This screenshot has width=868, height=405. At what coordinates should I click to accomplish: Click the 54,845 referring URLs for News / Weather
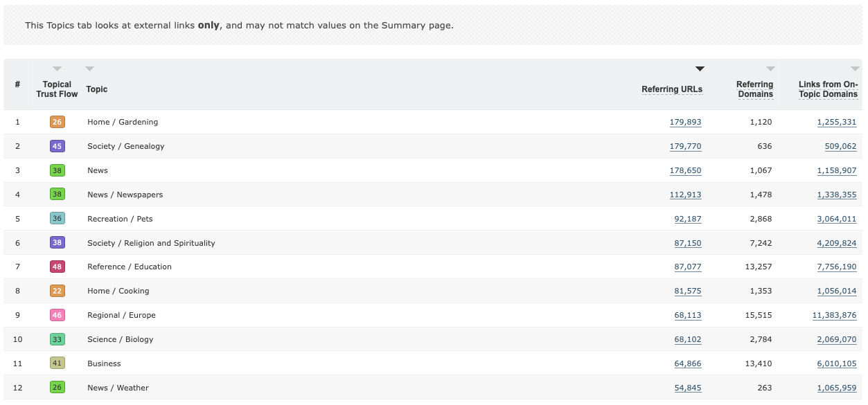[x=688, y=388]
